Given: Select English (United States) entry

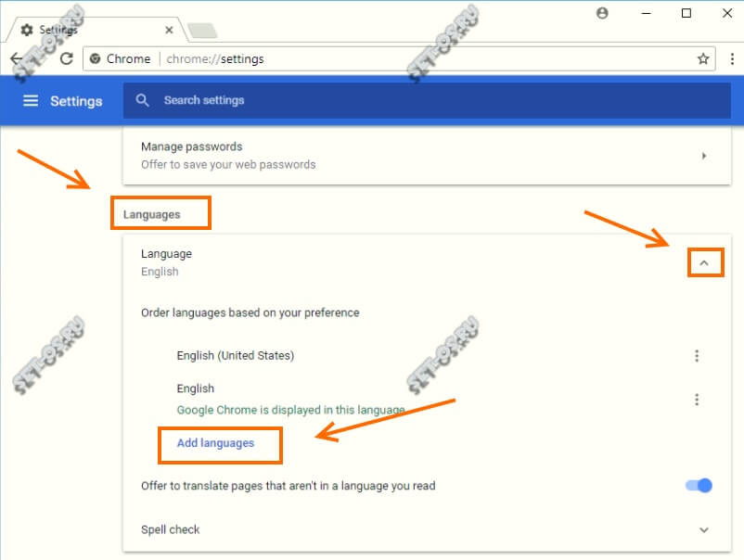Looking at the screenshot, I should [236, 356].
